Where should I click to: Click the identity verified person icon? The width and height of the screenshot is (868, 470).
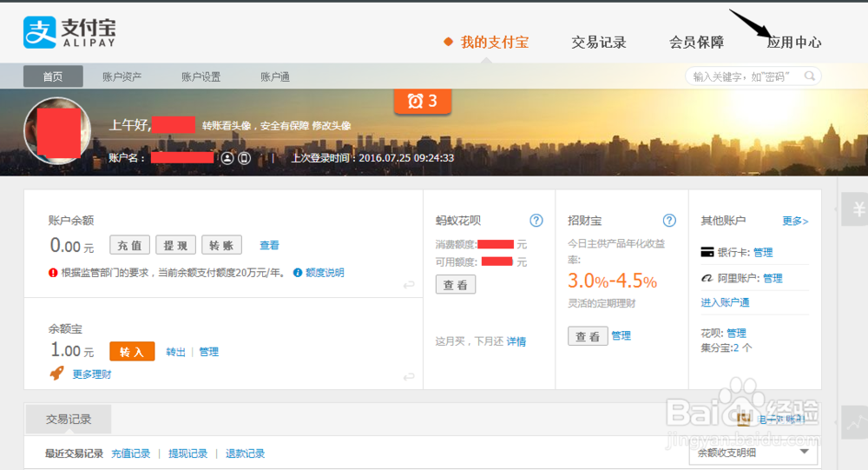[227, 158]
